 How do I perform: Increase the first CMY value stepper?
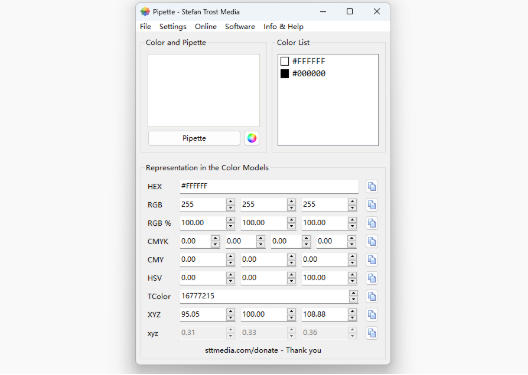pos(230,257)
